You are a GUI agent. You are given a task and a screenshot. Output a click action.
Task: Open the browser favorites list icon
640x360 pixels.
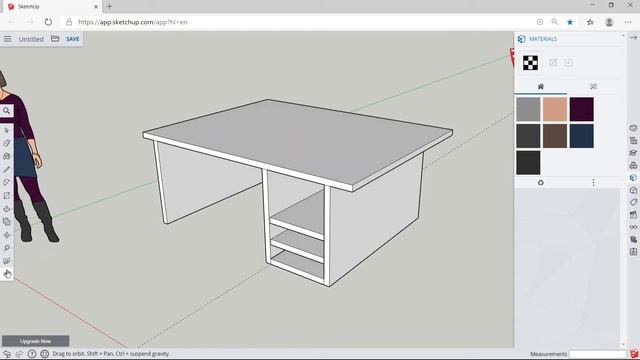(590, 22)
